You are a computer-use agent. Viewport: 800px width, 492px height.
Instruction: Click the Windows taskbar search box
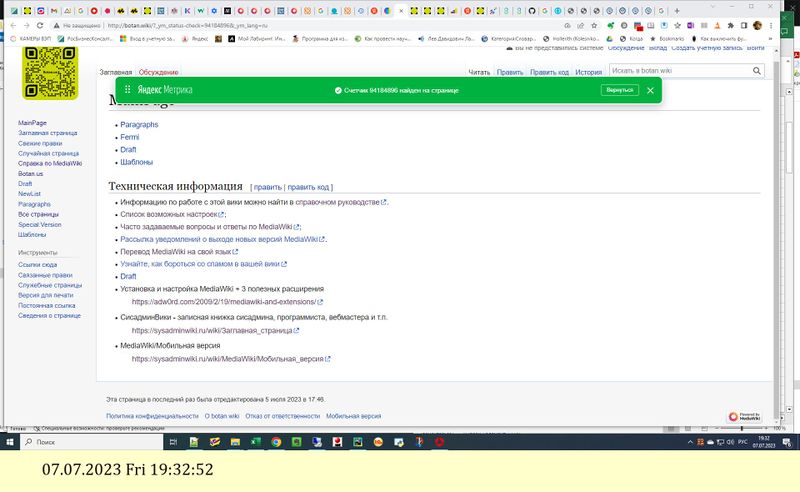pyautogui.click(x=91, y=442)
